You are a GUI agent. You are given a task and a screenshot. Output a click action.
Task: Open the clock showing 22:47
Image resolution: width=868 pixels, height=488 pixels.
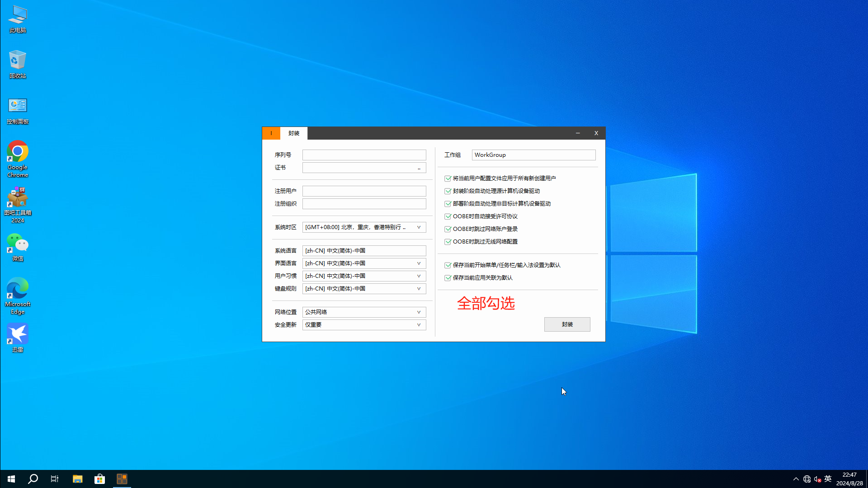click(849, 479)
